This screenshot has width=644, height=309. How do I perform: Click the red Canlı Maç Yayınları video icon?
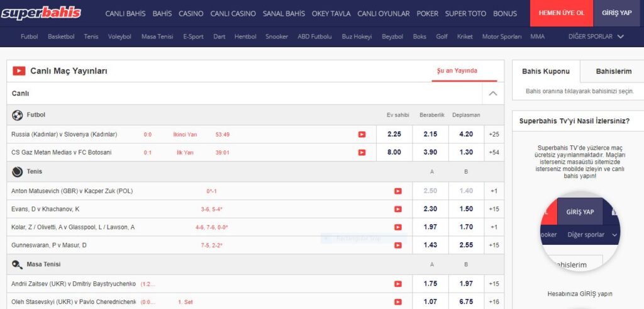click(x=19, y=71)
